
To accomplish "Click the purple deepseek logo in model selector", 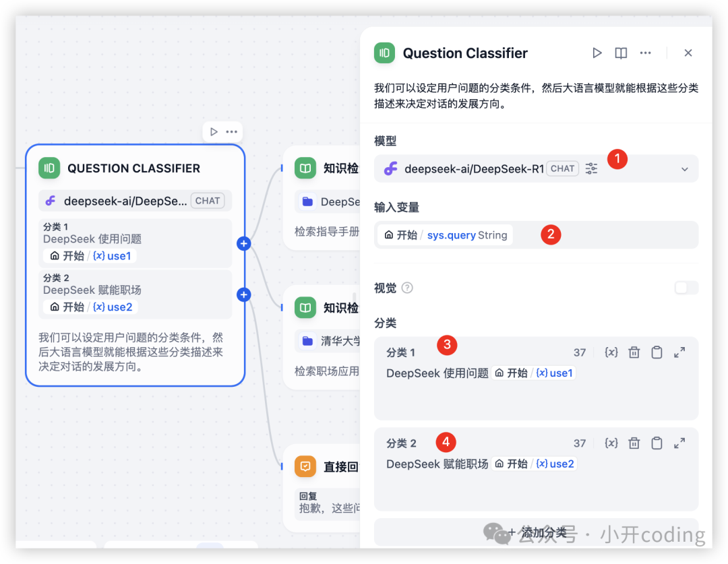I will [390, 168].
